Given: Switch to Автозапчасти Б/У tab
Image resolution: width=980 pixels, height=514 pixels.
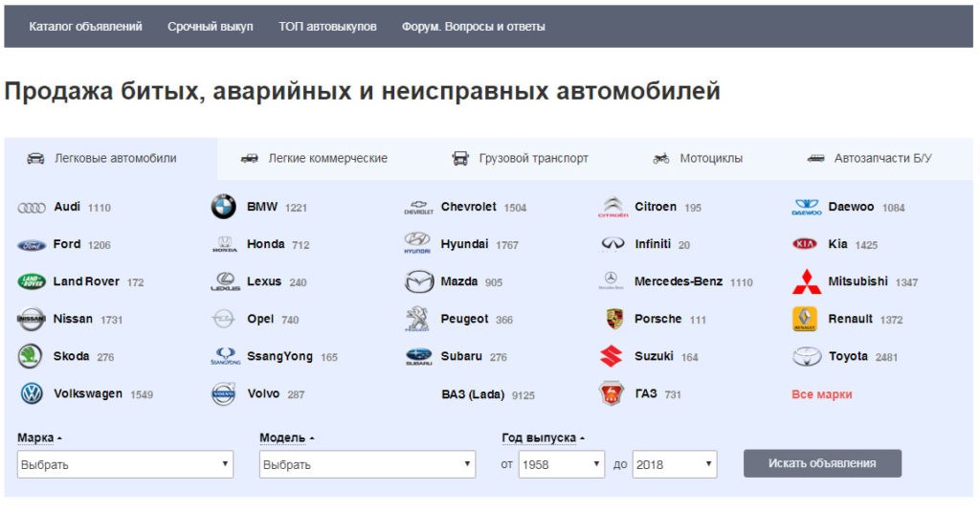Looking at the screenshot, I should coord(870,159).
